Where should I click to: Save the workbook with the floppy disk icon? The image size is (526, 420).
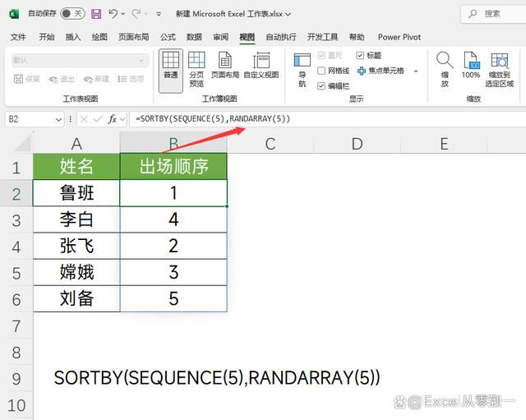[96, 14]
